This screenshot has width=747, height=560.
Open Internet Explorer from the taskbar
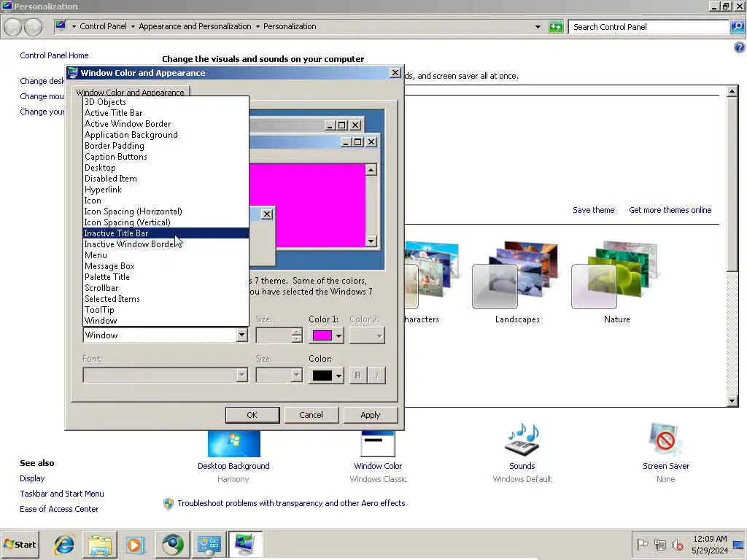tap(64, 544)
